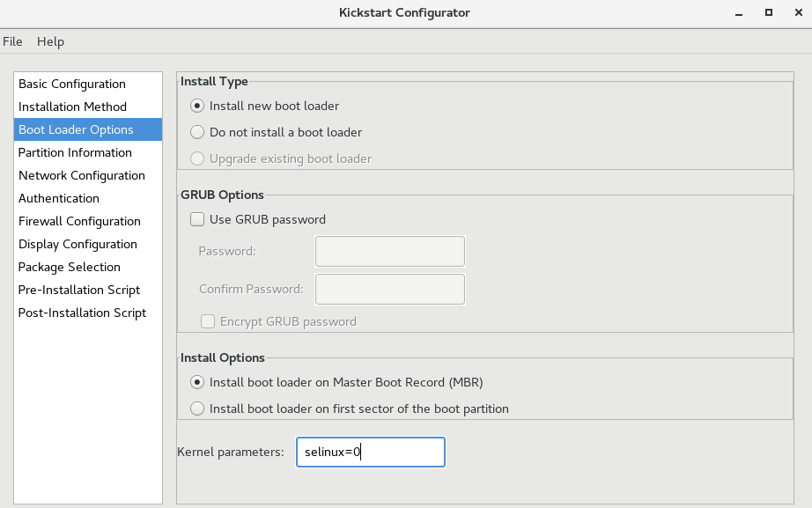Screen dimensions: 812x508
Task: Select Package Selection entry
Action: (88, 267)
